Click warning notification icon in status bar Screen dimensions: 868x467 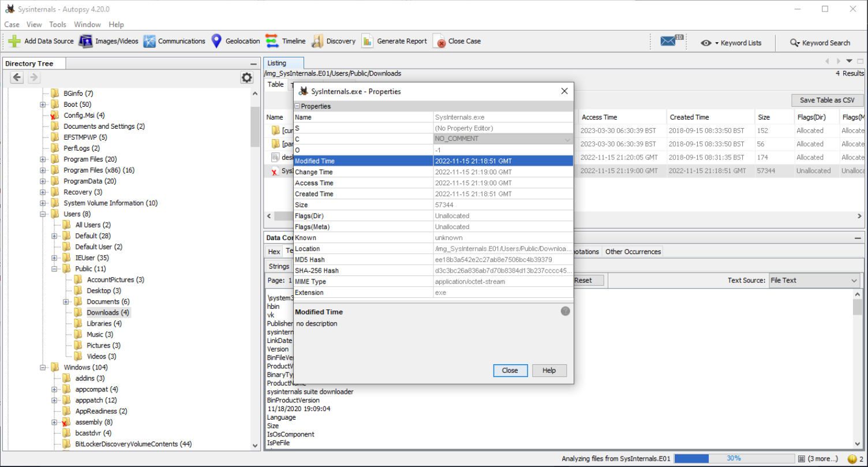point(852,459)
